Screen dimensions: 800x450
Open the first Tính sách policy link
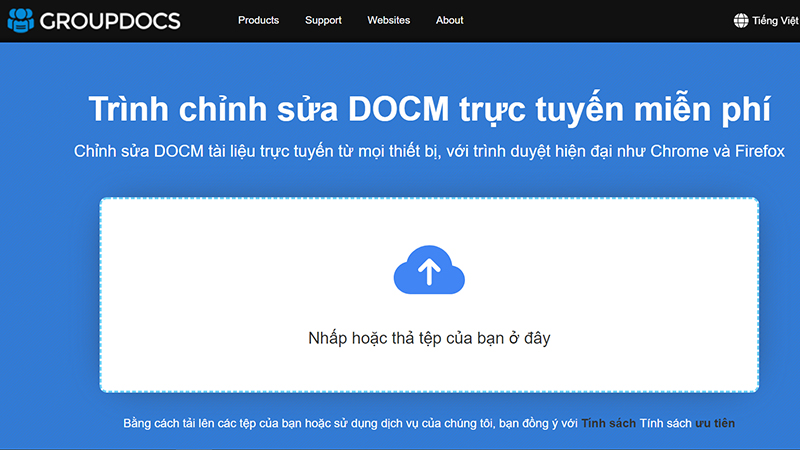click(608, 423)
